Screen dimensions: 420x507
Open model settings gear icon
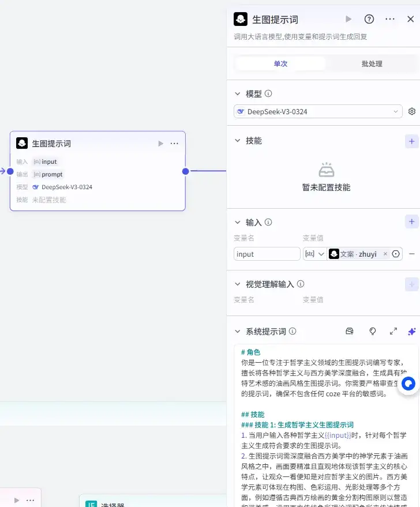[411, 111]
